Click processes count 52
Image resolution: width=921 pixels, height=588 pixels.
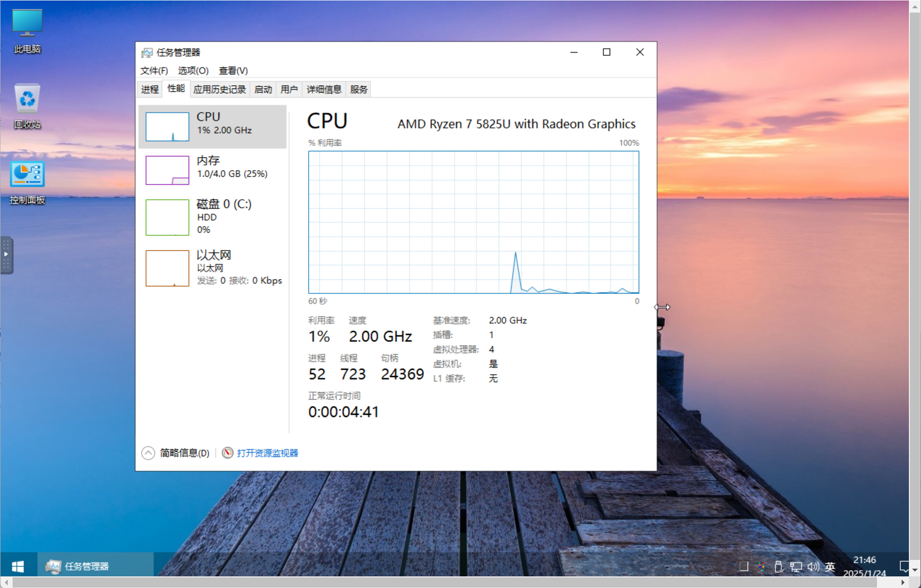point(317,374)
